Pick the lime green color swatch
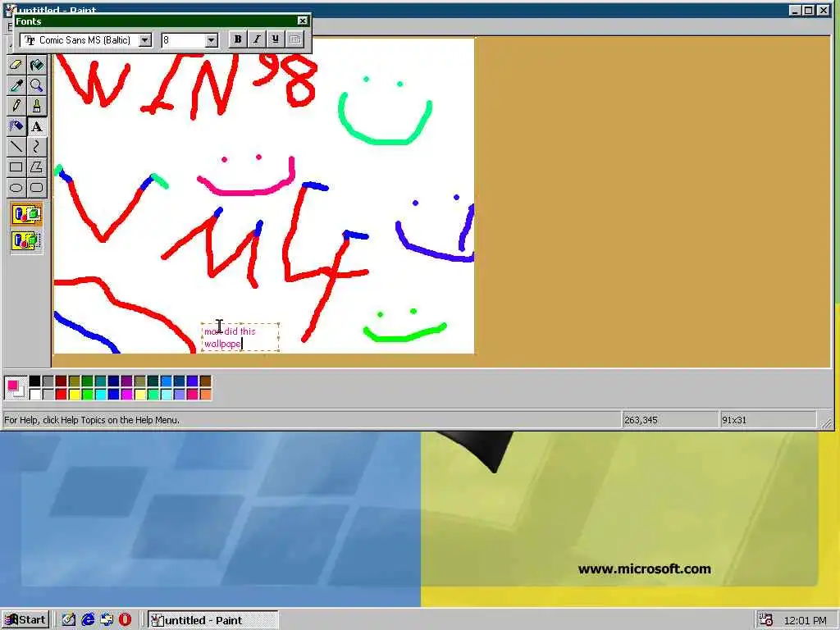 [x=87, y=395]
